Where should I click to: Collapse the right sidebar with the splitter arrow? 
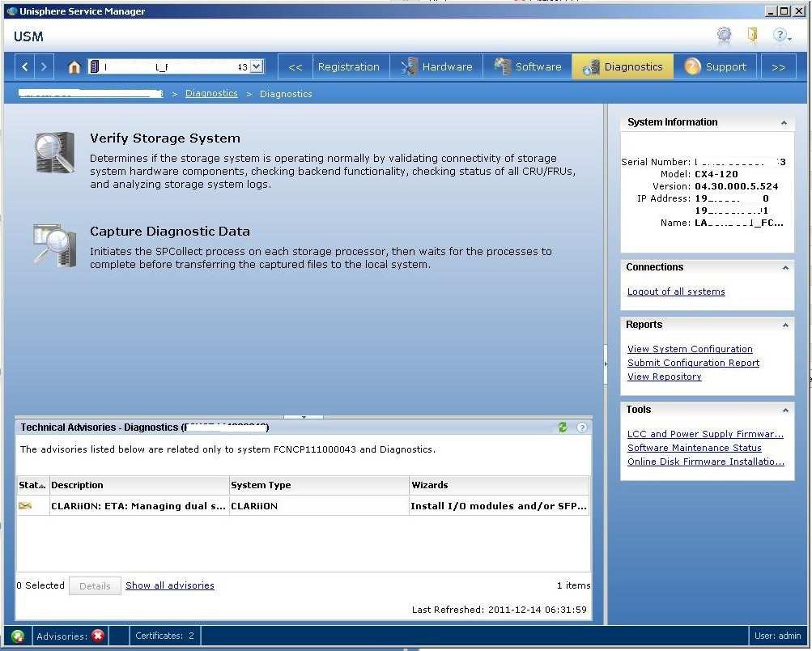point(606,364)
